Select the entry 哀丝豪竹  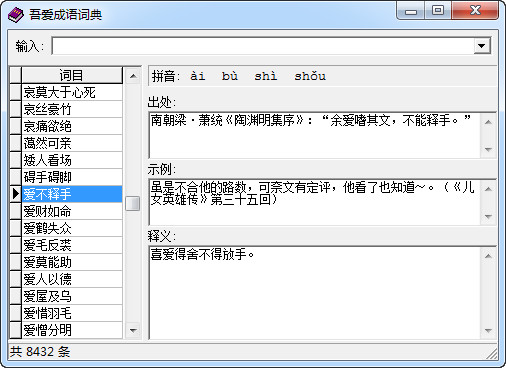[72, 109]
